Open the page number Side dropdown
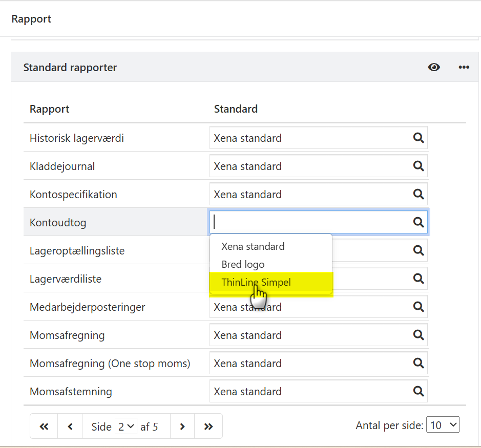Image resolution: width=481 pixels, height=448 pixels. [126, 426]
